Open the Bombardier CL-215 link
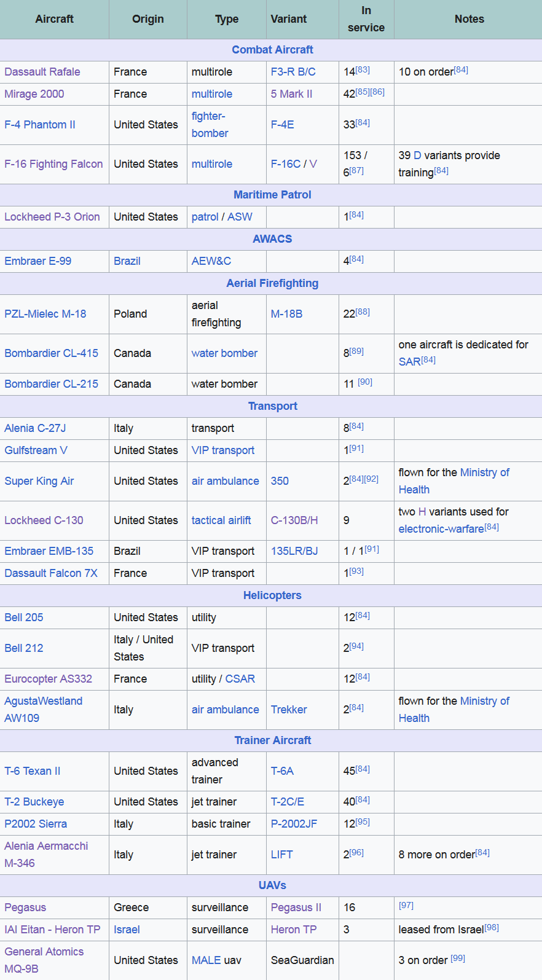The height and width of the screenshot is (980, 542). point(52,384)
